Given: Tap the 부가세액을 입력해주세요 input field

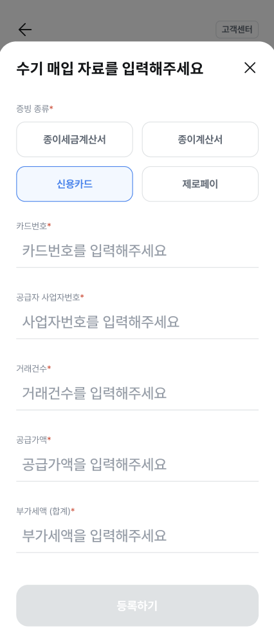Looking at the screenshot, I should coord(138,536).
